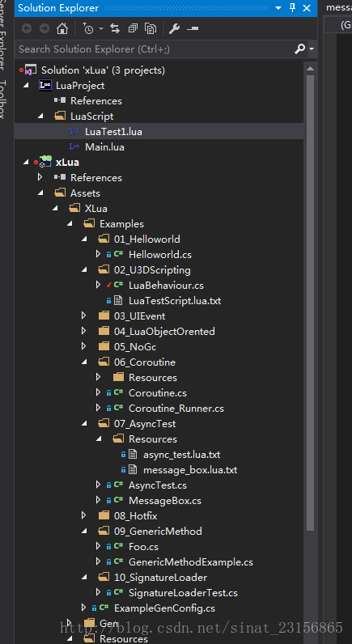Collapse the 10_SignatureLoader folder
The height and width of the screenshot is (644, 352).
(x=84, y=578)
